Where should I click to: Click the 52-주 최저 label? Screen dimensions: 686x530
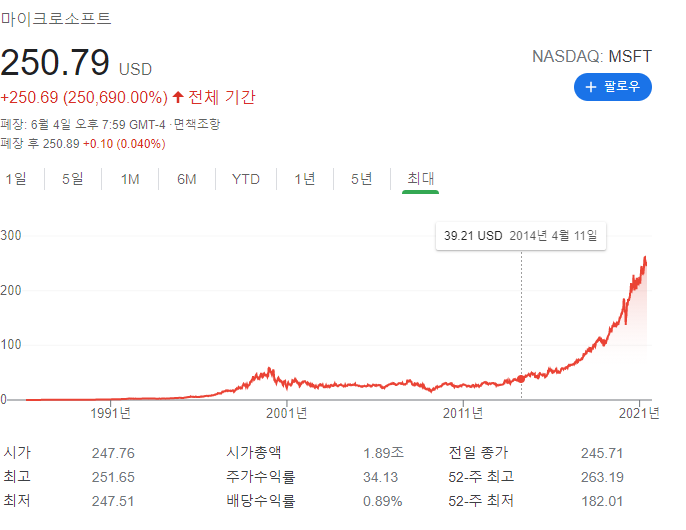click(481, 500)
